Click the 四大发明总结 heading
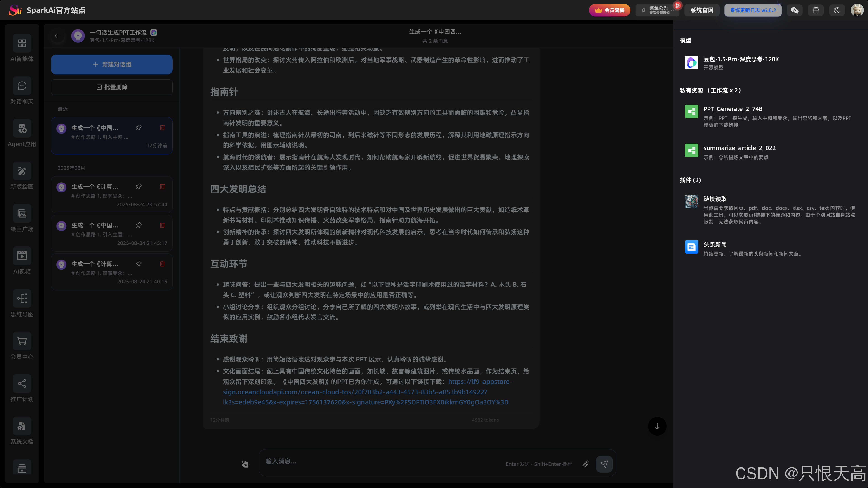This screenshot has height=488, width=868. point(238,189)
